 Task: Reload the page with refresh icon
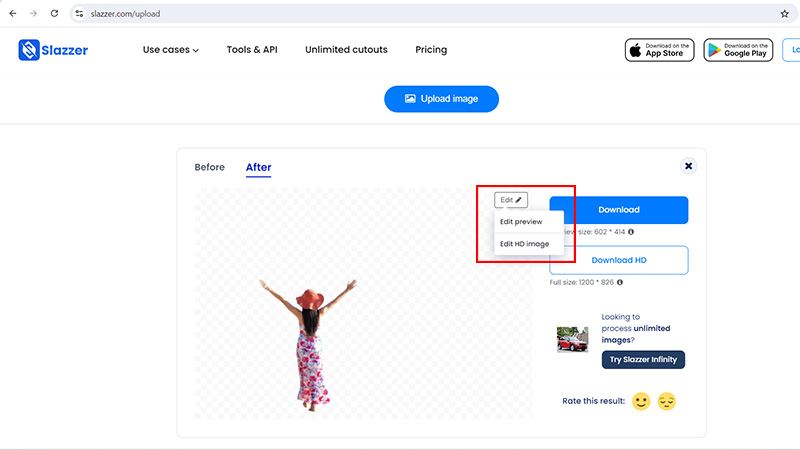pyautogui.click(x=54, y=14)
